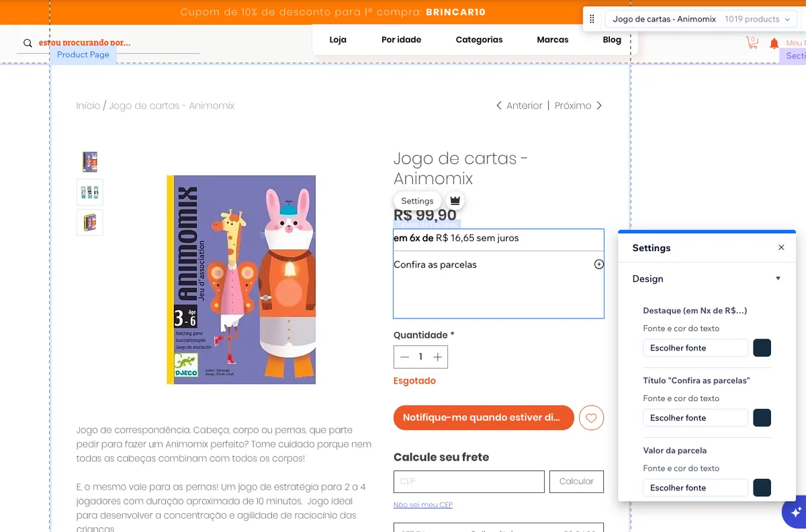Open the Loja menu item
This screenshot has height=532, width=806.
338,40
